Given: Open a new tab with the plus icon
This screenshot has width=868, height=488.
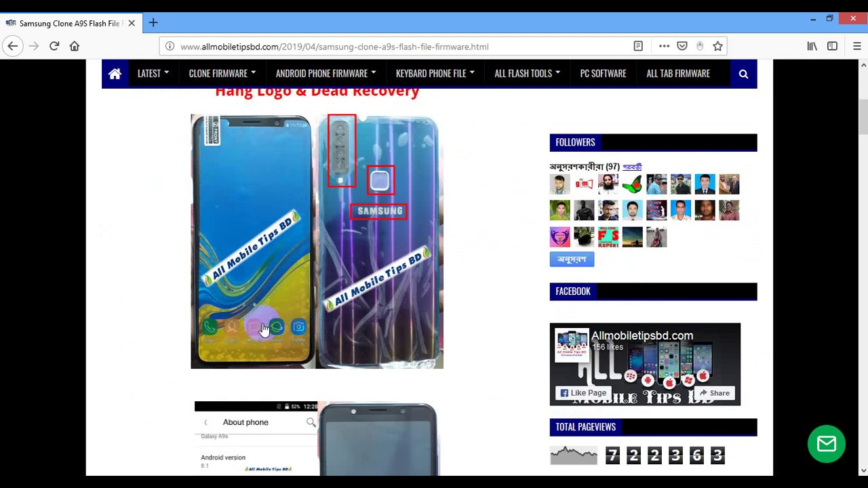Looking at the screenshot, I should [x=153, y=23].
